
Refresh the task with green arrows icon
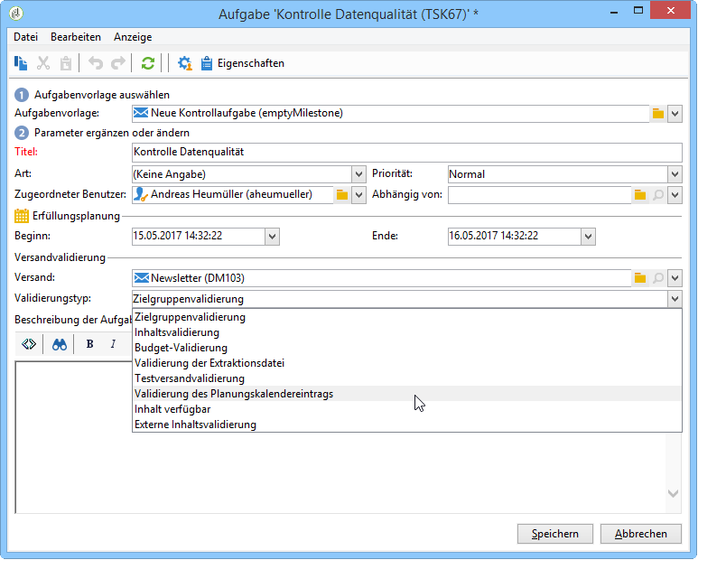[148, 63]
